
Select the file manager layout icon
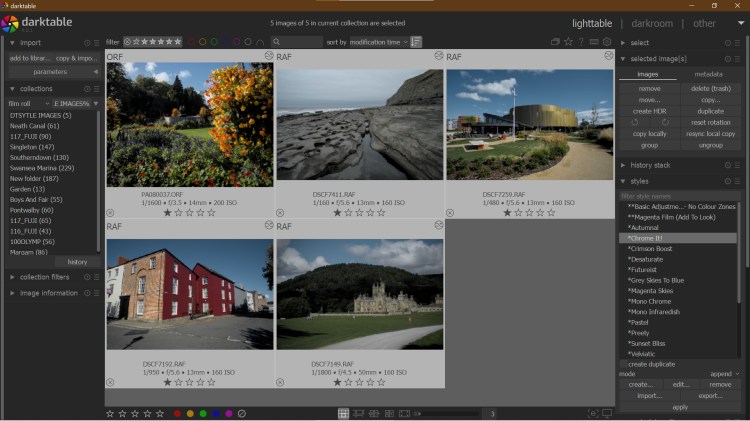pos(343,413)
